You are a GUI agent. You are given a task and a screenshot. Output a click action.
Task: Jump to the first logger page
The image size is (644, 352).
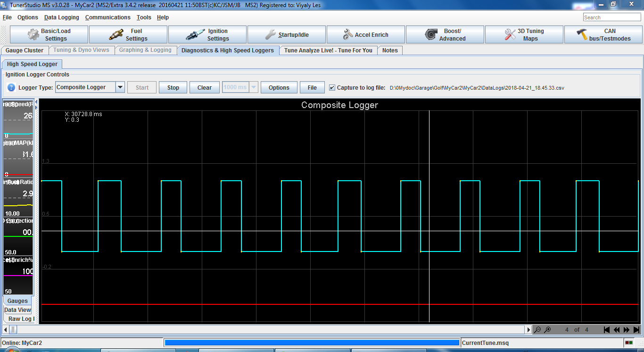click(607, 330)
